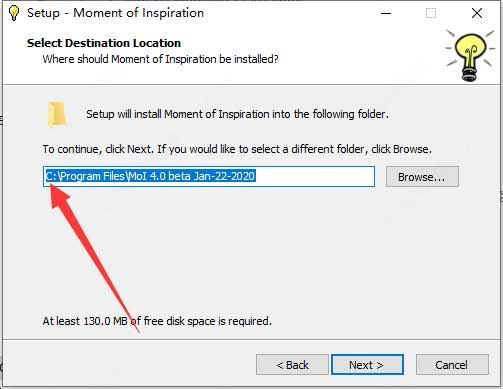
Task: Click the 'To continue, click Next' instruction text
Action: tap(237, 149)
